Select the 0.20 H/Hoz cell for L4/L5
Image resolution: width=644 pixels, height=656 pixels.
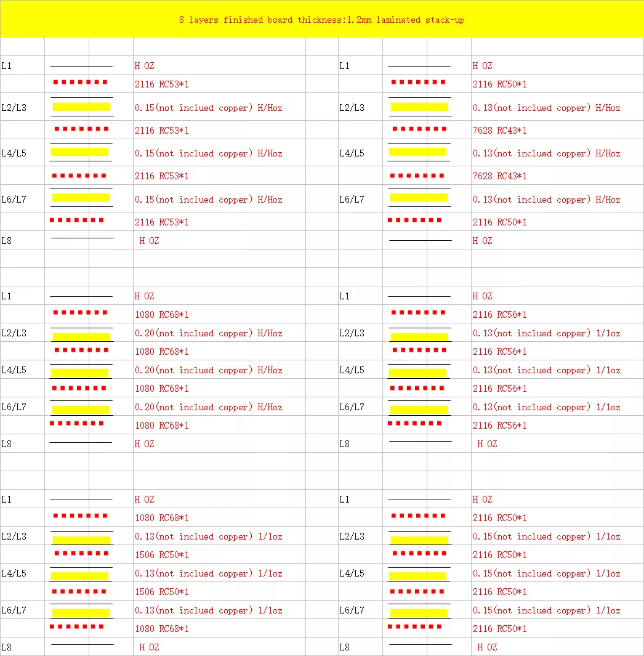(208, 370)
